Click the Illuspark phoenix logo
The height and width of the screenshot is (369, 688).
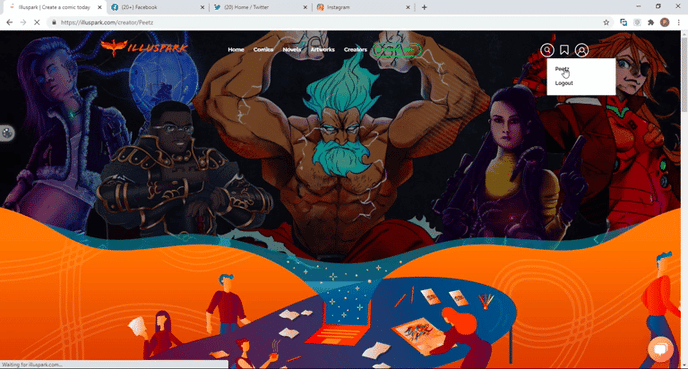[144, 47]
